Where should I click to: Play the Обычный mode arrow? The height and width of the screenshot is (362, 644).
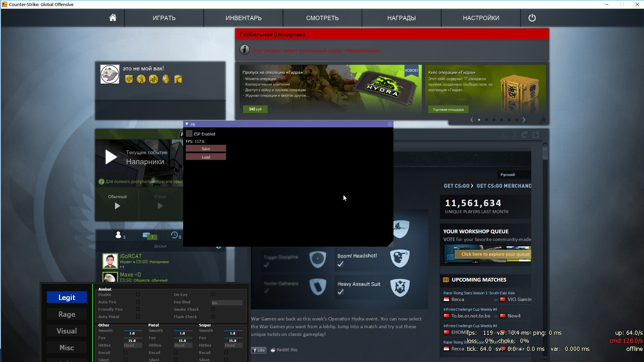[117, 206]
